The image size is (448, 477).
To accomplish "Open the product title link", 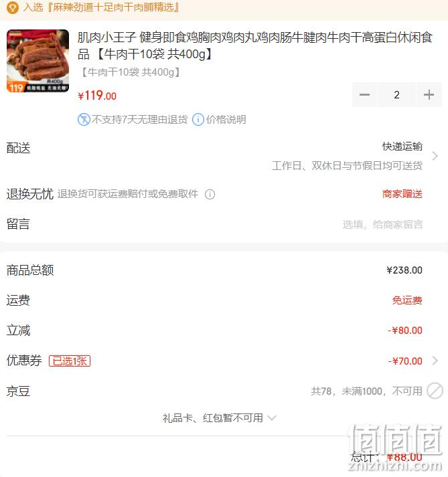I will [x=255, y=46].
